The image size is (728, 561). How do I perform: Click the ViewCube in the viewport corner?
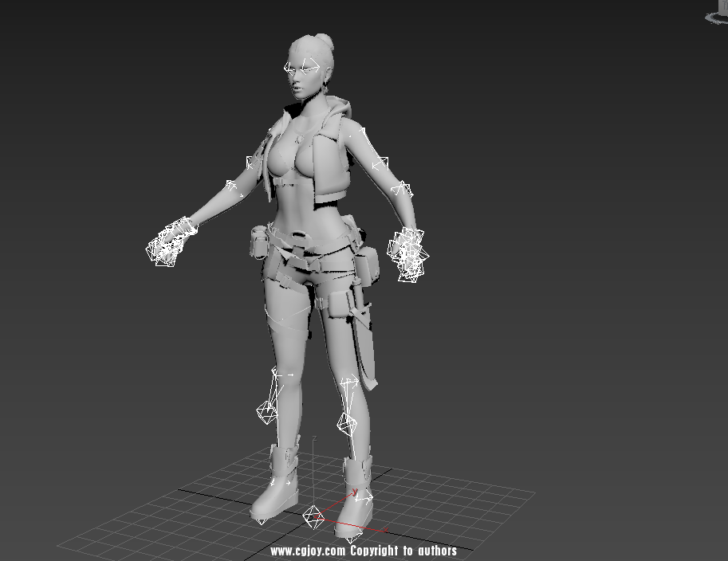(720, 6)
